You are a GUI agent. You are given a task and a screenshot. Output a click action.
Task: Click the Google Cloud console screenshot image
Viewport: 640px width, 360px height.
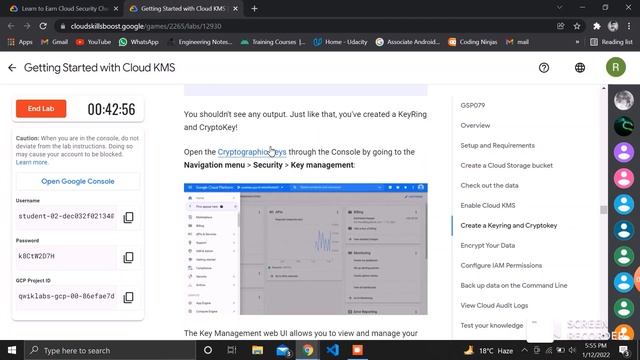pos(306,249)
